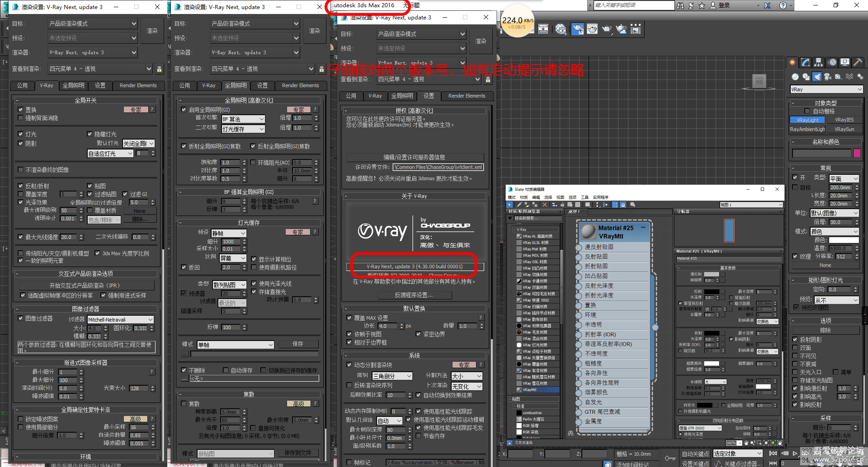Select the Shapes category icon

tap(806, 77)
